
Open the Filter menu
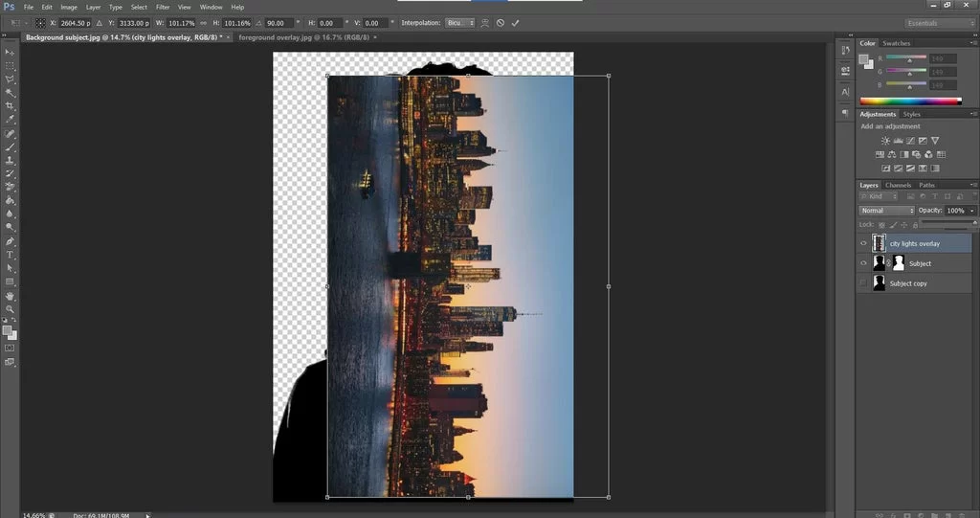(163, 7)
